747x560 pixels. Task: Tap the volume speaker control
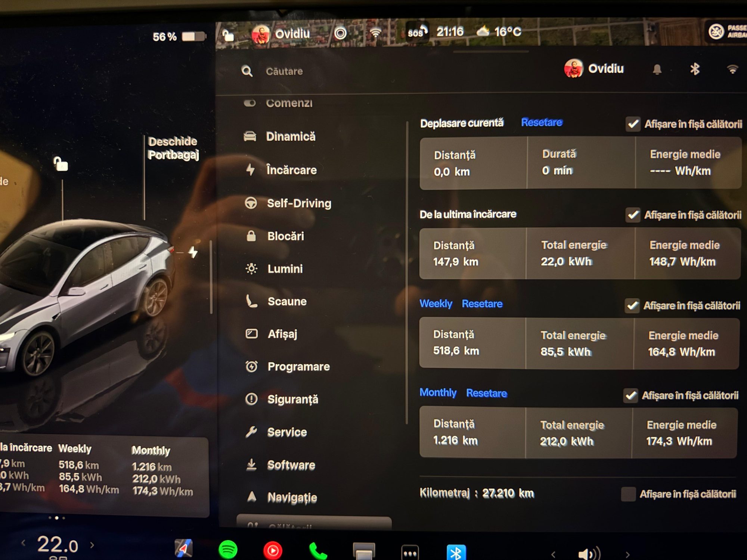pyautogui.click(x=588, y=554)
